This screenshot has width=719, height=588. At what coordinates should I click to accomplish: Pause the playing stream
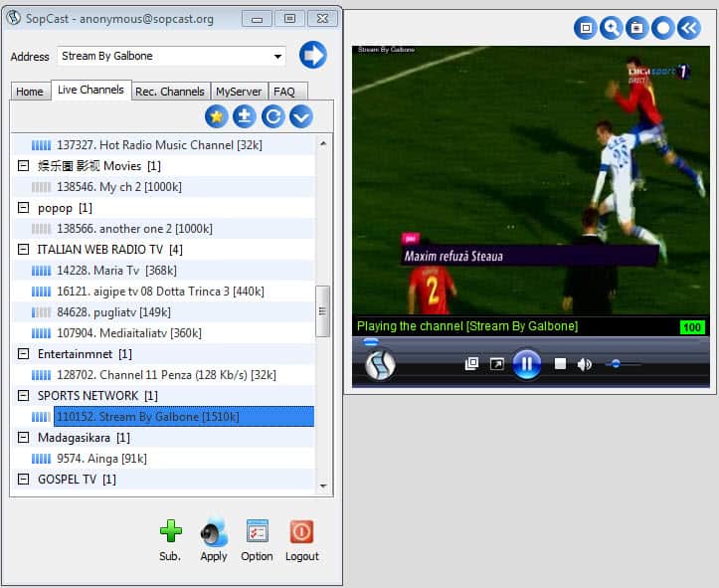pyautogui.click(x=527, y=364)
